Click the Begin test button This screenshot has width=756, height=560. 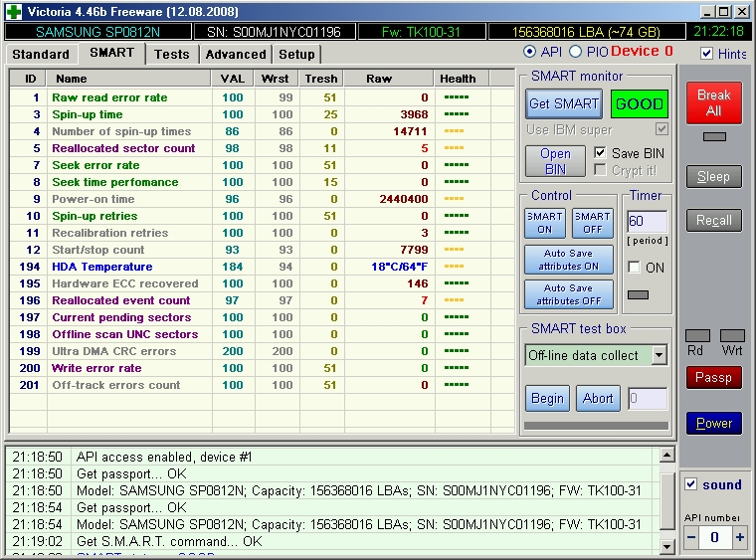coord(547,398)
